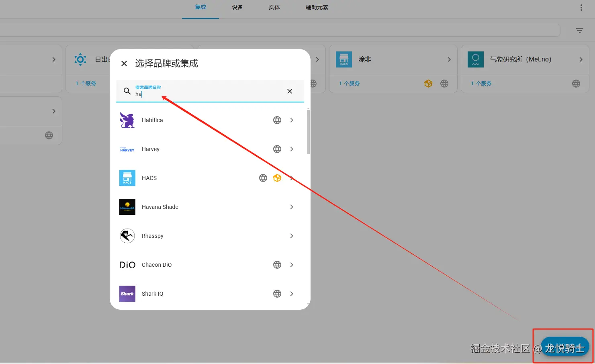This screenshot has height=364, width=595.
Task: Select the Harvey integration name
Action: click(151, 149)
